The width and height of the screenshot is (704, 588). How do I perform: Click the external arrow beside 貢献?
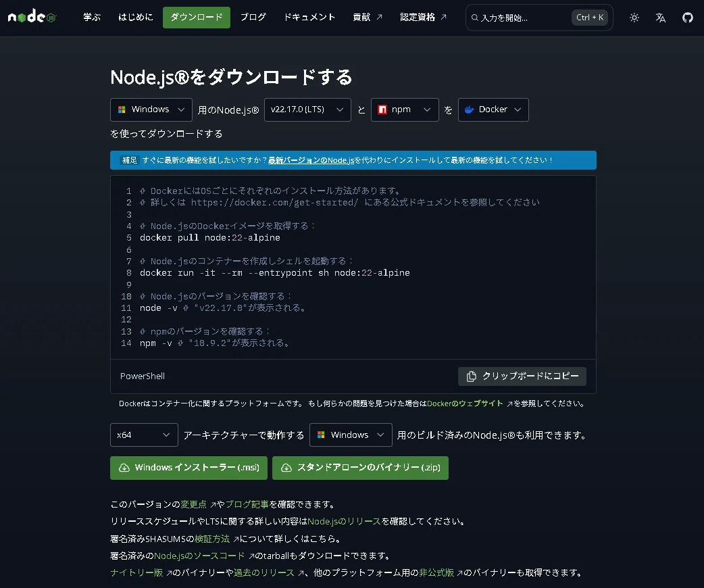pyautogui.click(x=380, y=17)
